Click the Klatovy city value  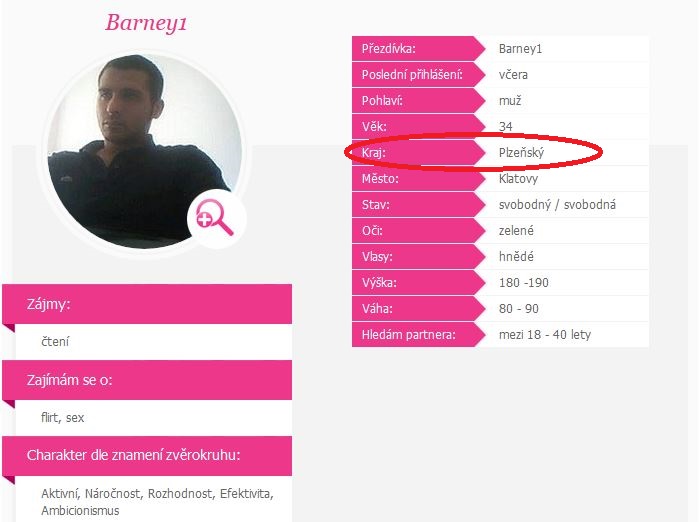(x=518, y=179)
